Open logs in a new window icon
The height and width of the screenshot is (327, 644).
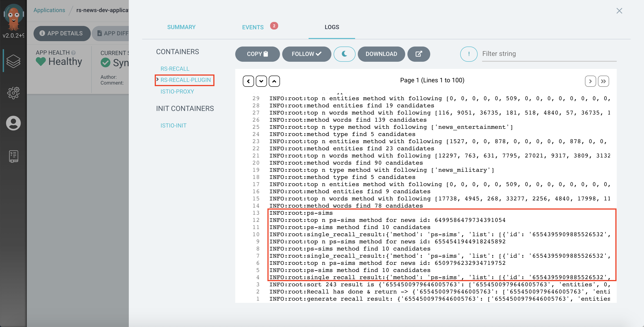419,54
